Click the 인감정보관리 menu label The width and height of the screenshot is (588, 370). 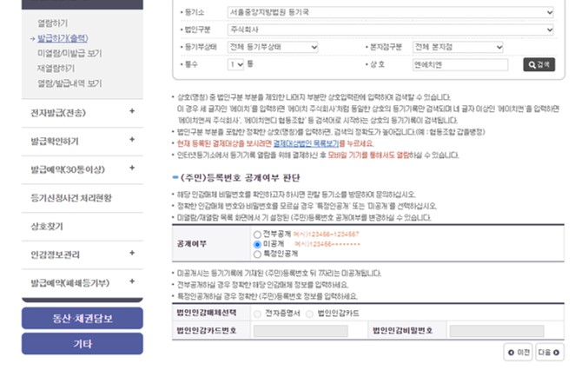click(x=55, y=254)
